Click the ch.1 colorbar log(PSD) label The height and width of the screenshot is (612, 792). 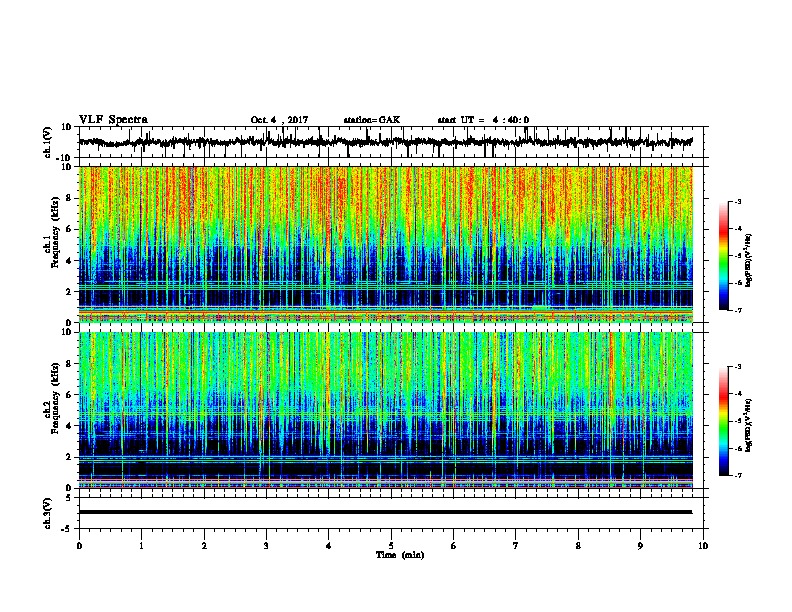pyautogui.click(x=749, y=260)
